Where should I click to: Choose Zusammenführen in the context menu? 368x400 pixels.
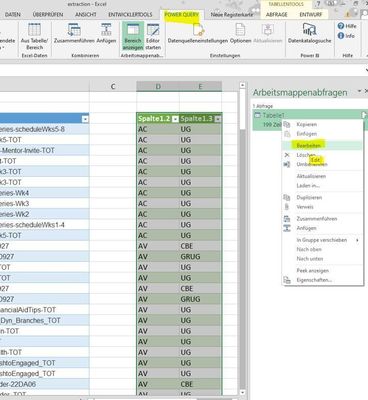pos(322,219)
